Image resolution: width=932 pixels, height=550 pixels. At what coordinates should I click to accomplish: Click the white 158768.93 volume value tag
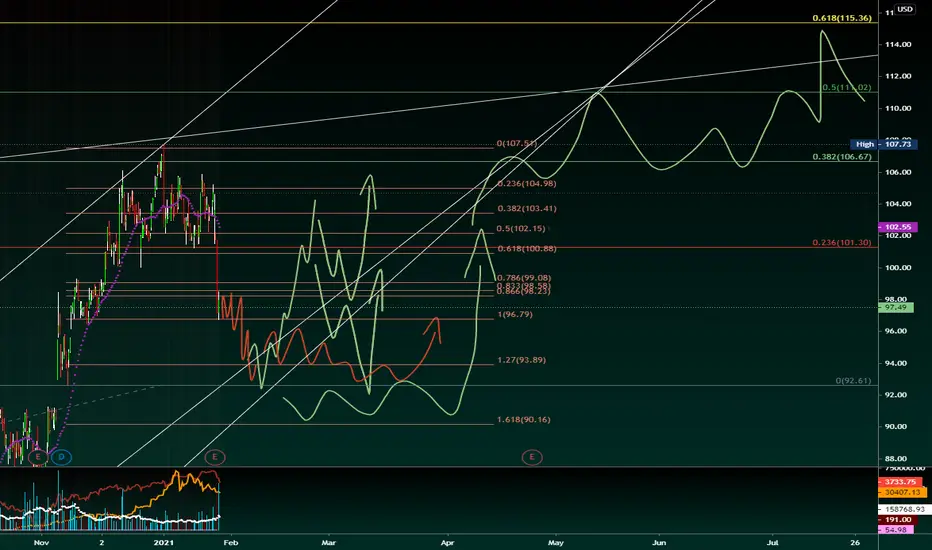click(x=905, y=510)
